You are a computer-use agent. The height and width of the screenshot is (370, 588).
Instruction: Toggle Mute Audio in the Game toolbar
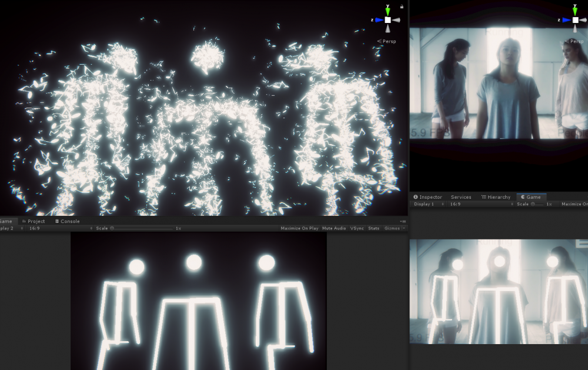(x=334, y=228)
